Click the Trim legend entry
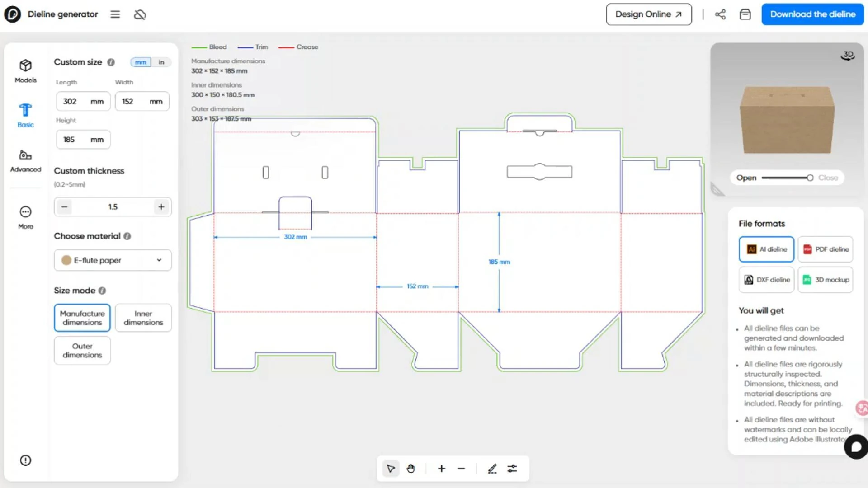The height and width of the screenshot is (488, 868). pos(253,47)
